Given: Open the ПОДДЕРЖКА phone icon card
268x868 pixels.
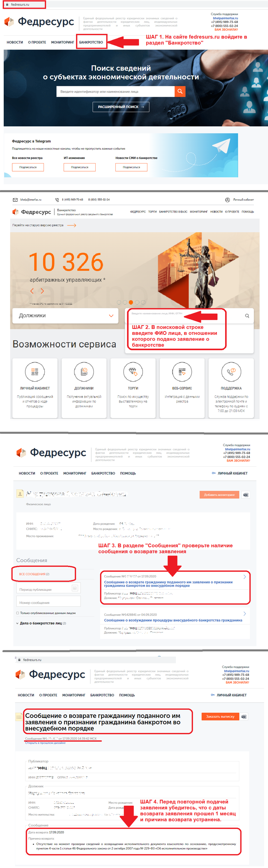Looking at the screenshot, I should click(231, 388).
